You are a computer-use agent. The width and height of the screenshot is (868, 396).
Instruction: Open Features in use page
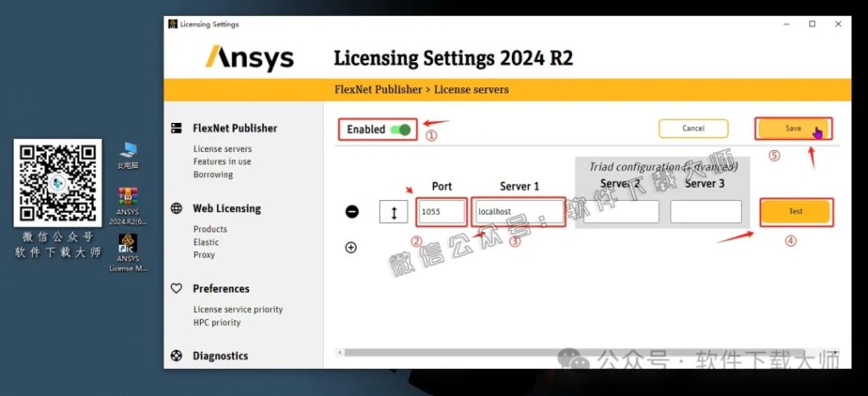tap(222, 162)
